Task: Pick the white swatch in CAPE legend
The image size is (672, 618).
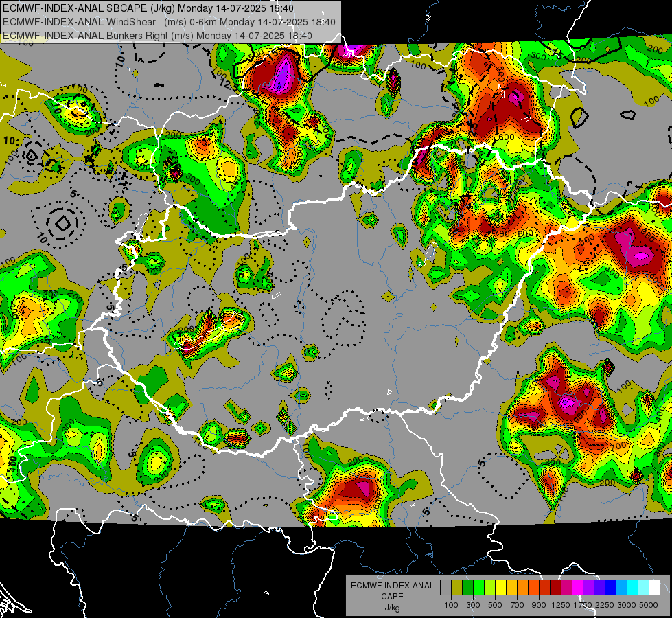Action: coord(654,588)
